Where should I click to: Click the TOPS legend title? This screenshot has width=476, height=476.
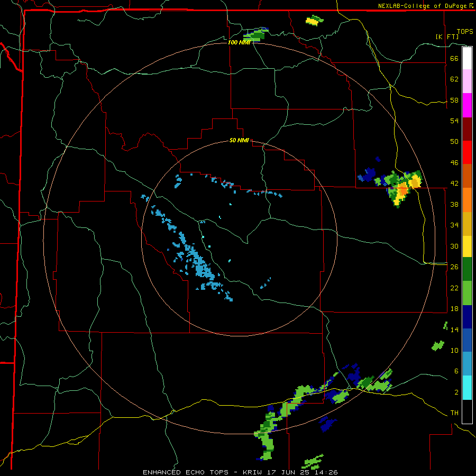pyautogui.click(x=465, y=31)
